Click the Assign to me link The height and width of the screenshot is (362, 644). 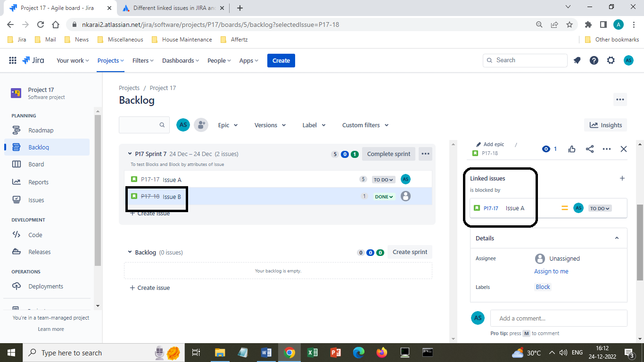pos(551,271)
